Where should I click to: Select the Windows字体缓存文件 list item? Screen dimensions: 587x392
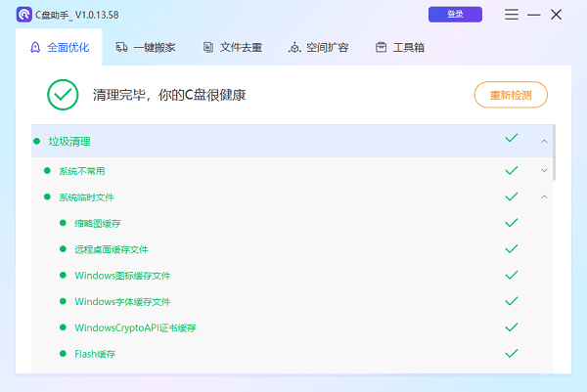[122, 301]
